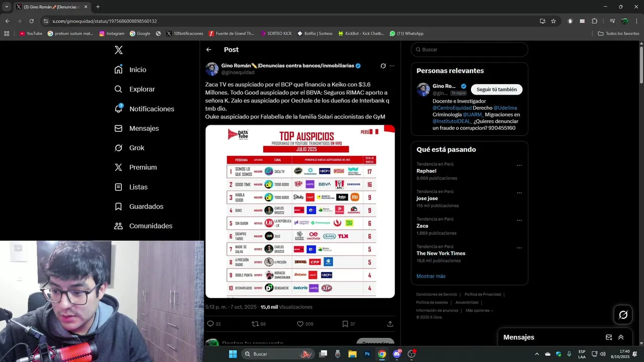Click the Seguir tú también button

point(497,89)
